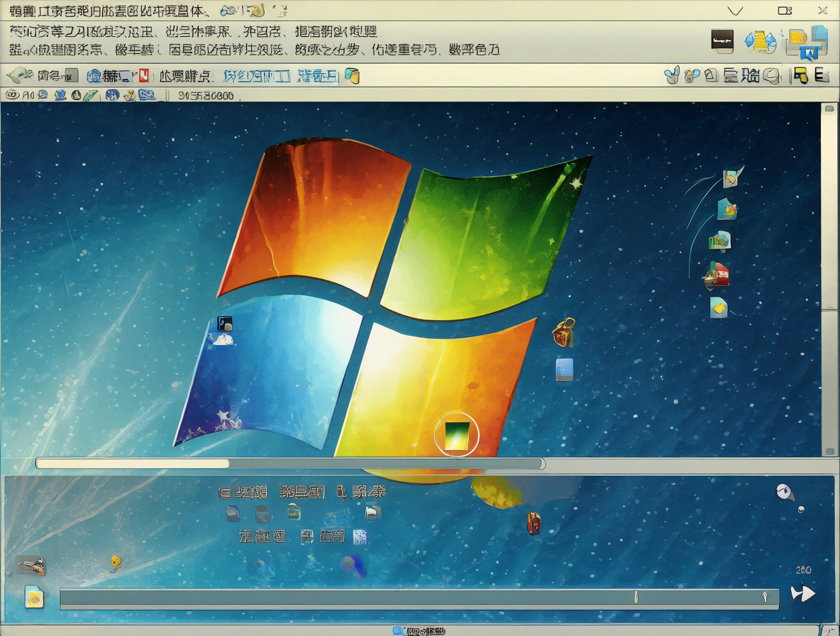
Task: Click the up-arrow marker on the lower slider
Action: [765, 597]
